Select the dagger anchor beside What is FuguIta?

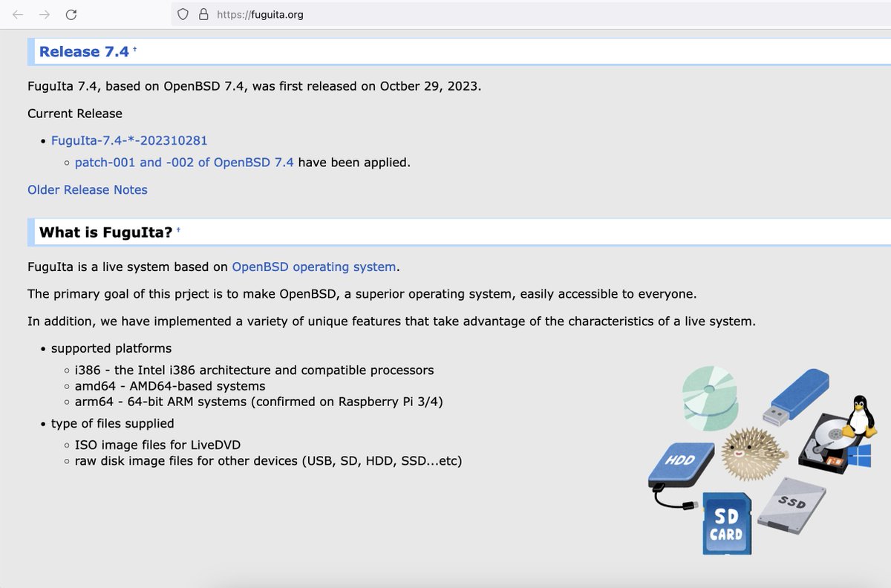(x=179, y=231)
